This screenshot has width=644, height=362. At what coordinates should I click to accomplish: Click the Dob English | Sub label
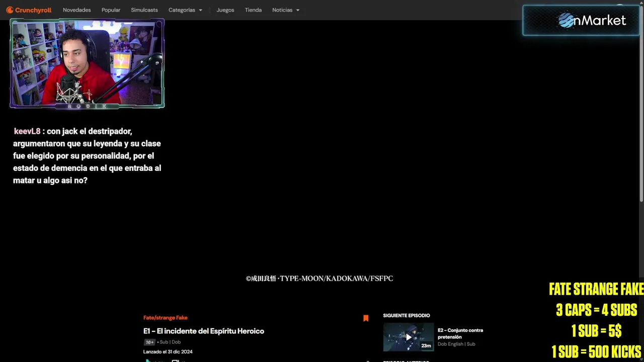point(456,344)
